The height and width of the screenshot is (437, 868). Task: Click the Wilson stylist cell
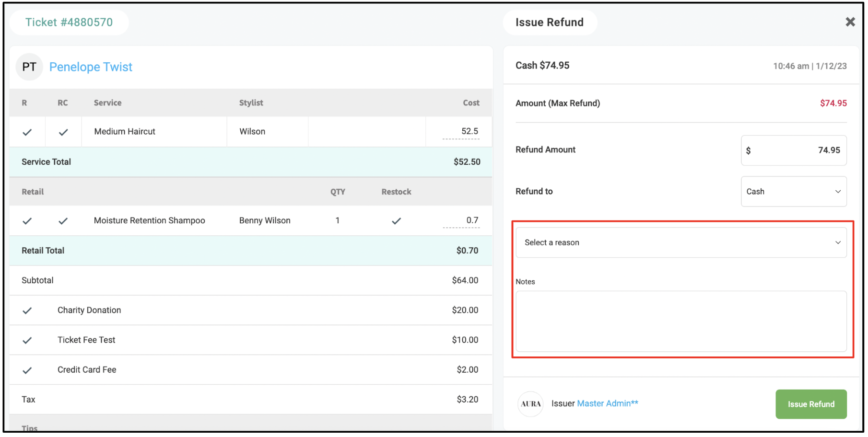pyautogui.click(x=252, y=131)
